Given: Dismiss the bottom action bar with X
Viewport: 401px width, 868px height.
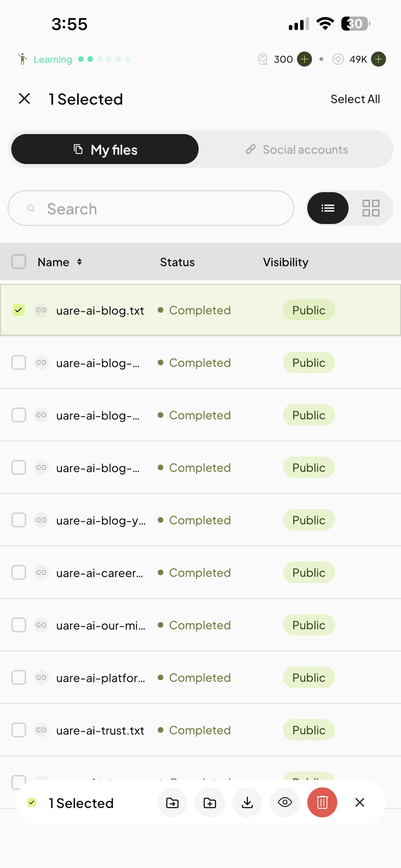Looking at the screenshot, I should (x=359, y=802).
